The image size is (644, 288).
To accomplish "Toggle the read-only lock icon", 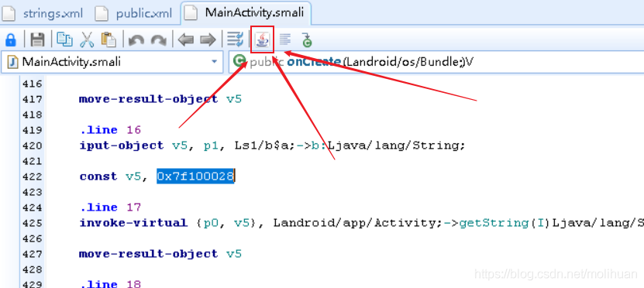I will (10, 39).
